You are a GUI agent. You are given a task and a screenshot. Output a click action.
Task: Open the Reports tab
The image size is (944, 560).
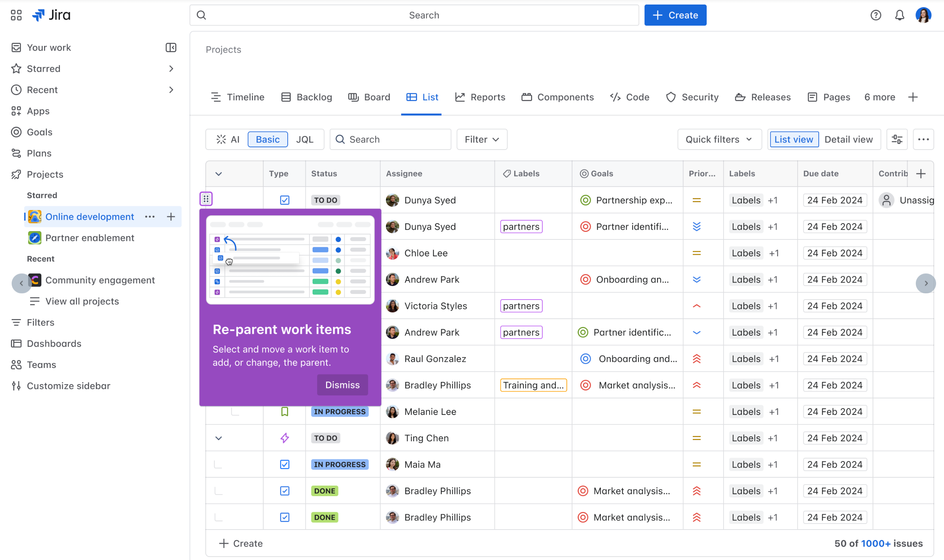(x=480, y=97)
